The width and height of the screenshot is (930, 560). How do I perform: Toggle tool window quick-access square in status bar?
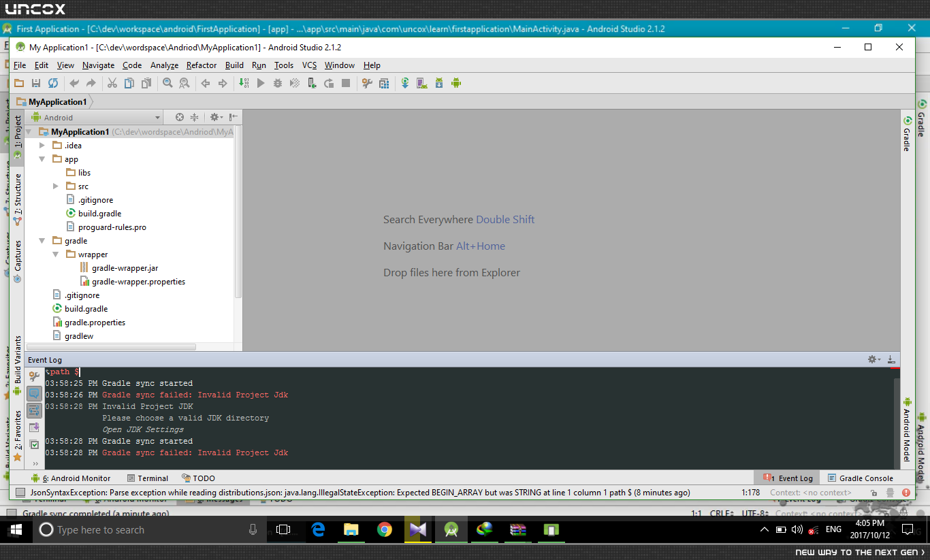[20, 493]
